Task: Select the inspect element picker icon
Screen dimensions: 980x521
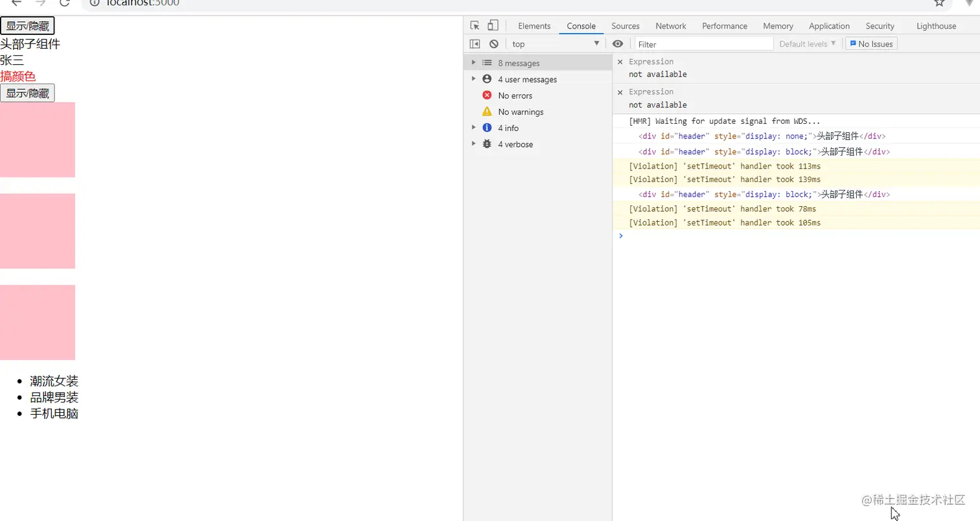Action: click(475, 26)
